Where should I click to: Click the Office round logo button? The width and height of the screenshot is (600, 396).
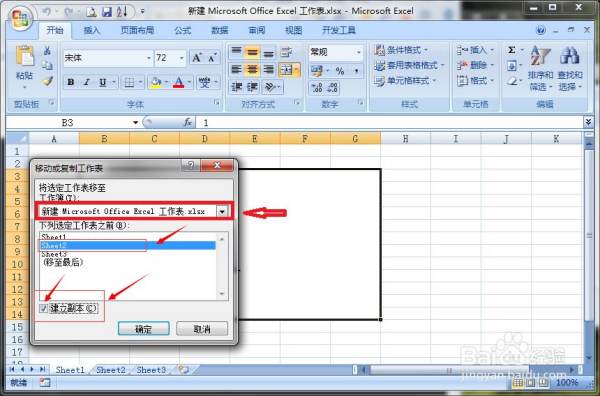coord(20,17)
